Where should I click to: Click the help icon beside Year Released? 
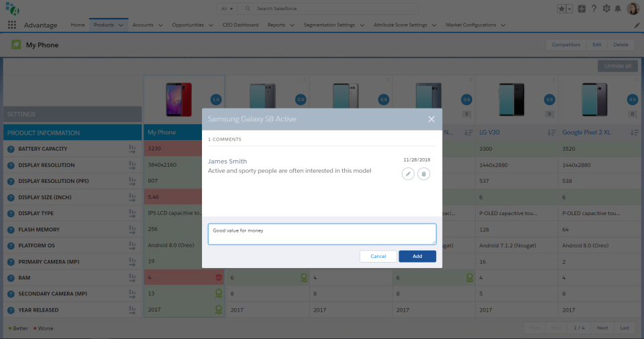click(x=11, y=310)
